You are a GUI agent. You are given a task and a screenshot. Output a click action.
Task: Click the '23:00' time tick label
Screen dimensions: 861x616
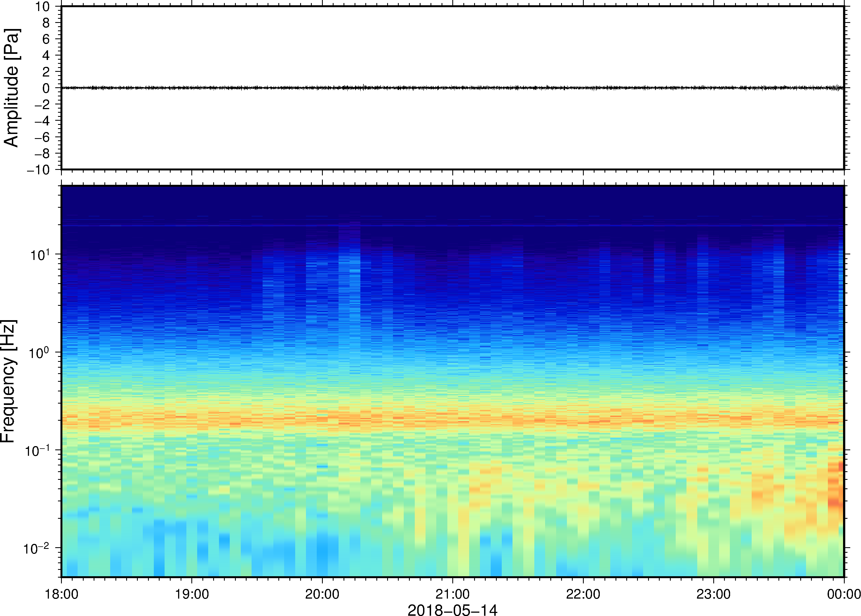[x=714, y=594]
